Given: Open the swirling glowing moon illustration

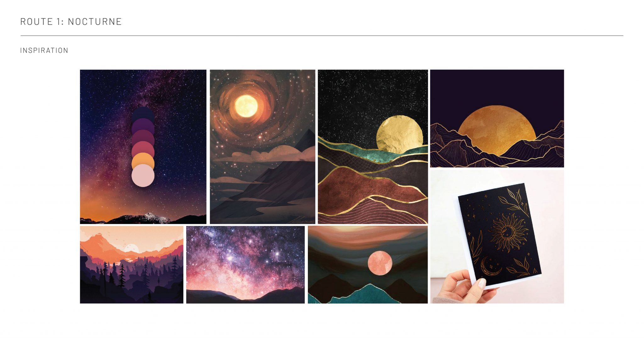Looking at the screenshot, I should click(263, 147).
